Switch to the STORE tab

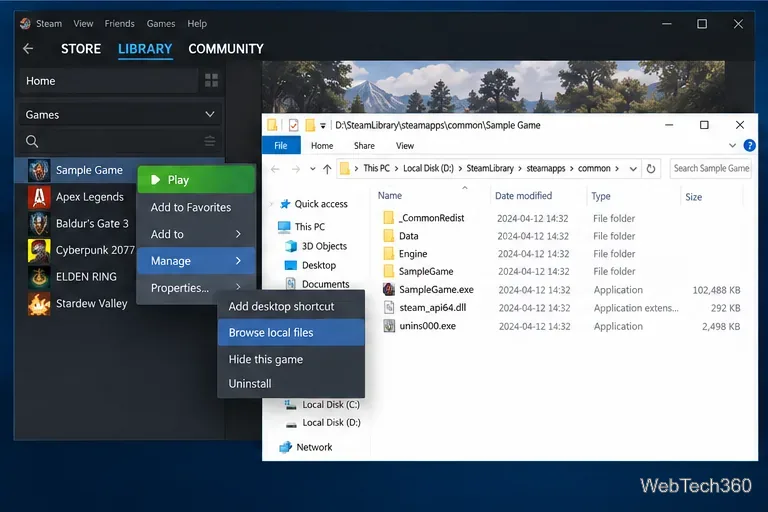pyautogui.click(x=81, y=49)
